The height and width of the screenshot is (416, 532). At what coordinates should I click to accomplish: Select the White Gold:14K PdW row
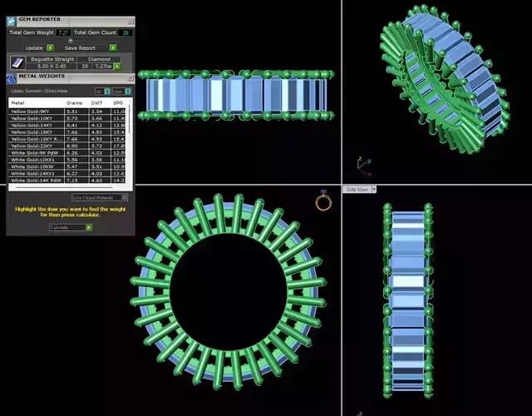[66, 181]
